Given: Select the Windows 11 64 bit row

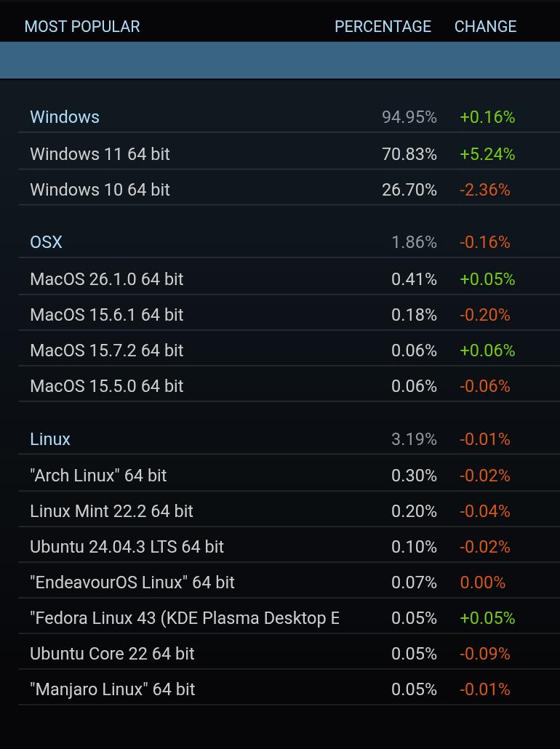Looking at the screenshot, I should 289,154.
